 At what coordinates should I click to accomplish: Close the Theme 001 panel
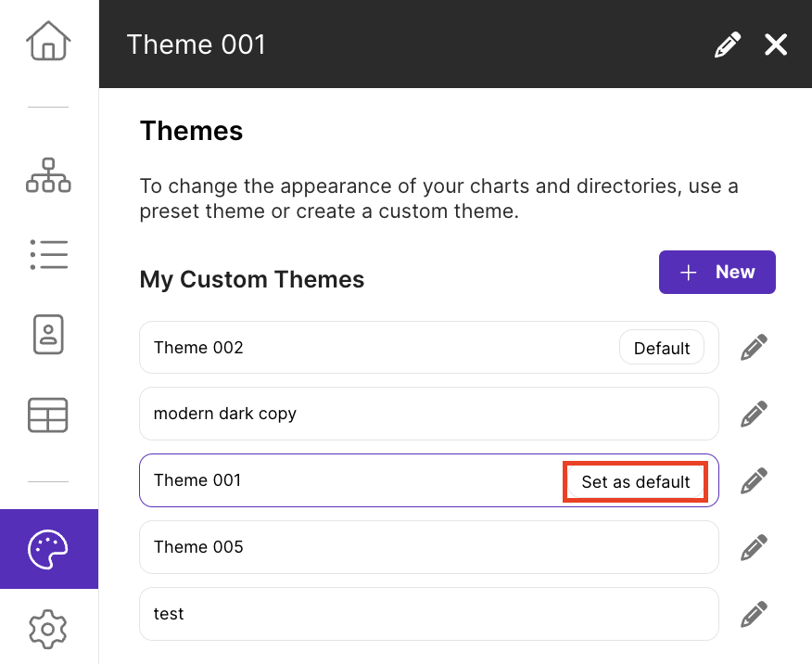click(x=776, y=45)
